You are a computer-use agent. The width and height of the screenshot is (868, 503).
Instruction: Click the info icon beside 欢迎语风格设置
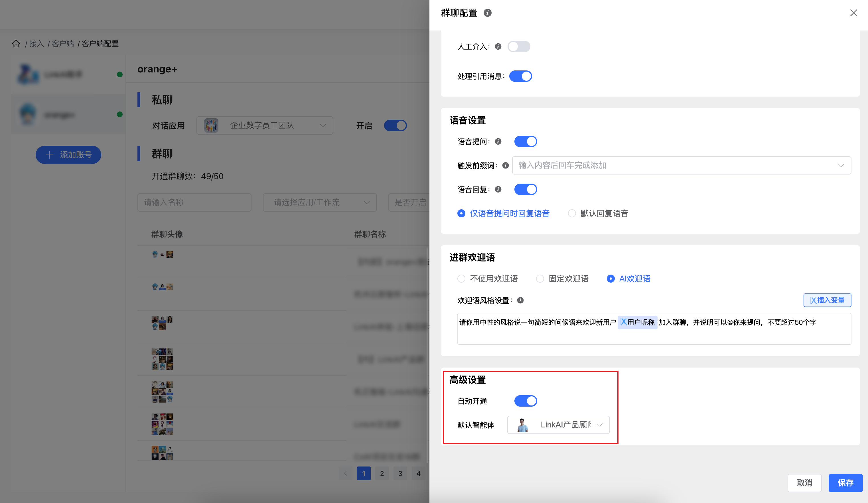[520, 301]
